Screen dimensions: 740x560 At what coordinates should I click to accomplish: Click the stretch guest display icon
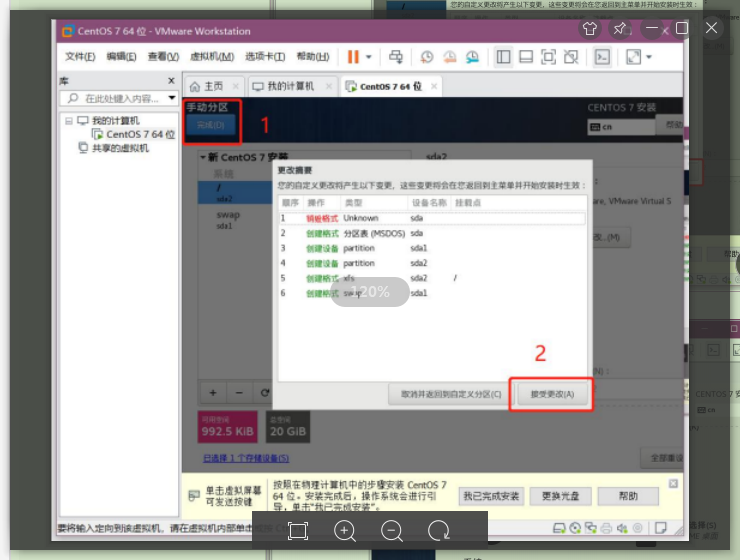click(x=633, y=57)
